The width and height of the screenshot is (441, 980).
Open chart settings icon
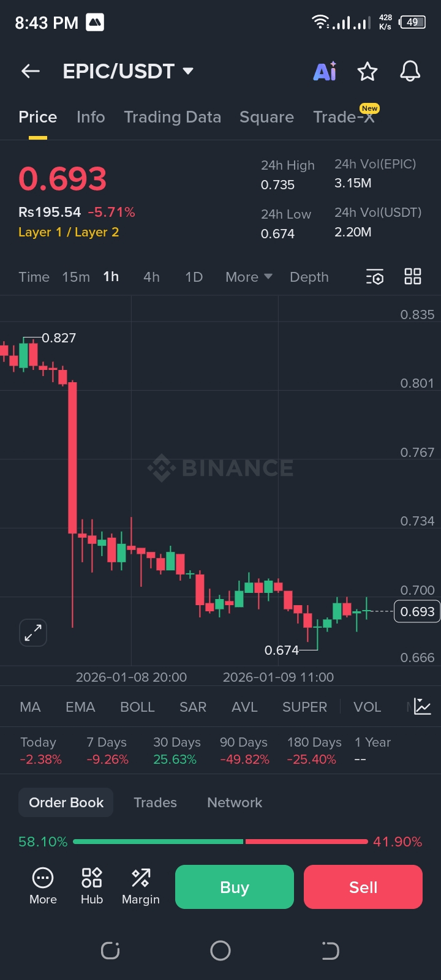[375, 277]
